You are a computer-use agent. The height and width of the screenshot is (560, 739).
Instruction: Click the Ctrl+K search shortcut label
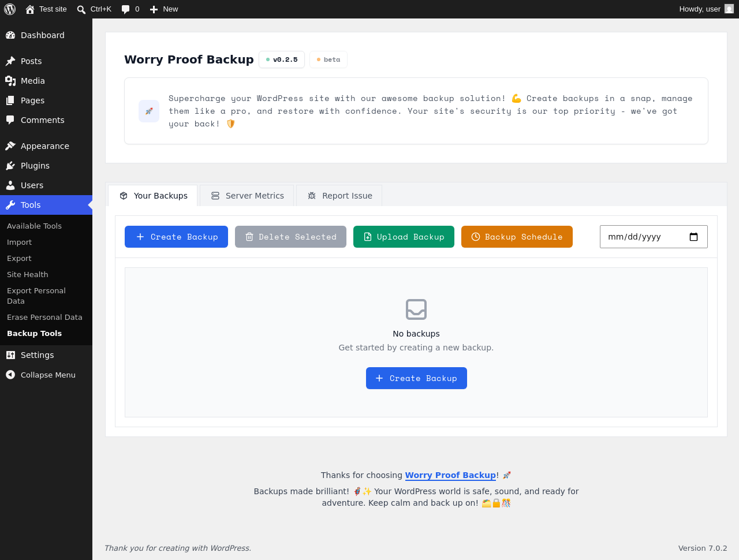coord(101,9)
